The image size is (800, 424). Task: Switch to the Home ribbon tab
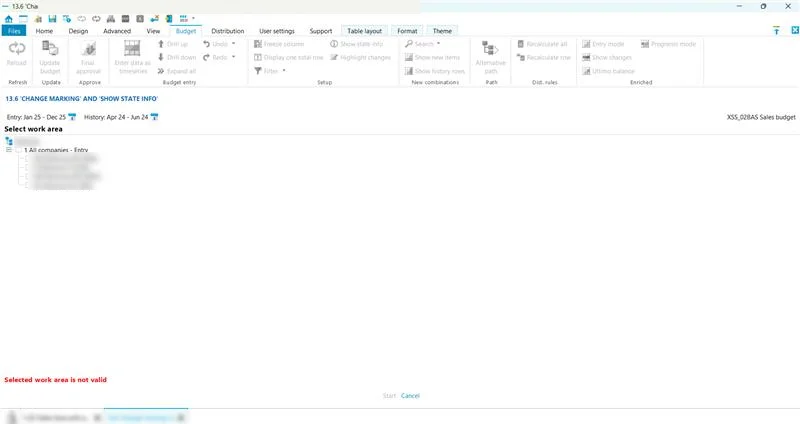click(x=44, y=31)
